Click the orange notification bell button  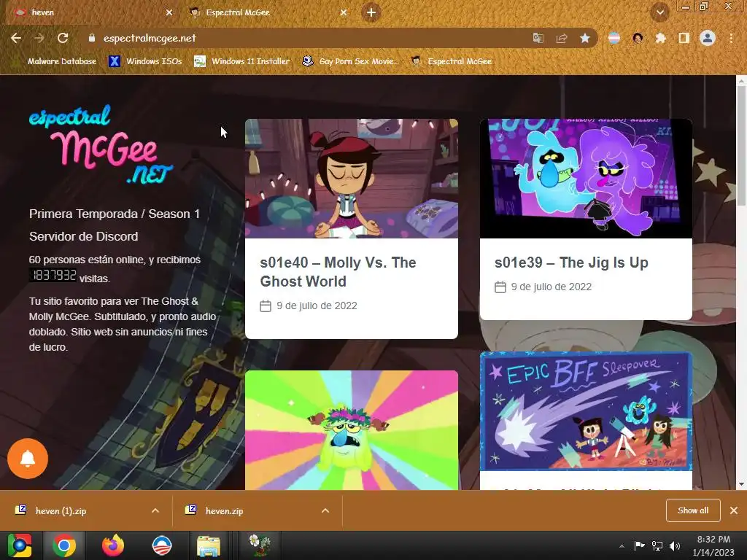(x=28, y=459)
